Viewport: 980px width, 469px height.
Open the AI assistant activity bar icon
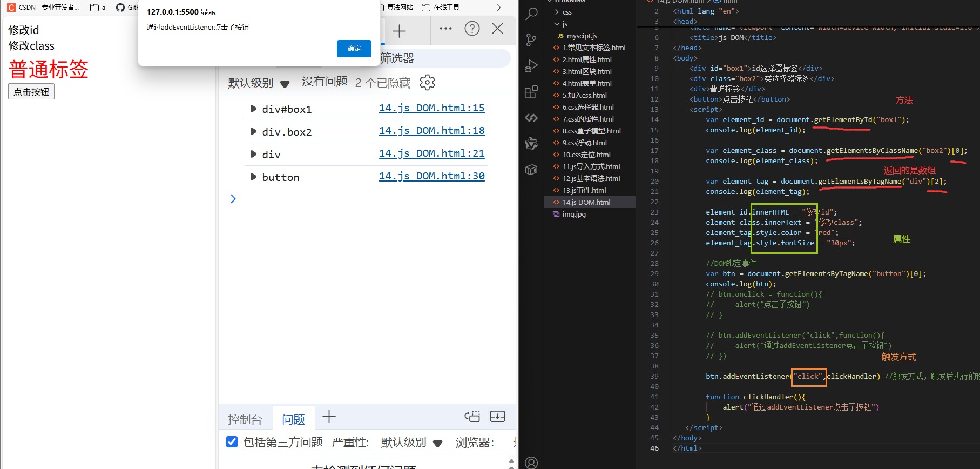coord(532,144)
